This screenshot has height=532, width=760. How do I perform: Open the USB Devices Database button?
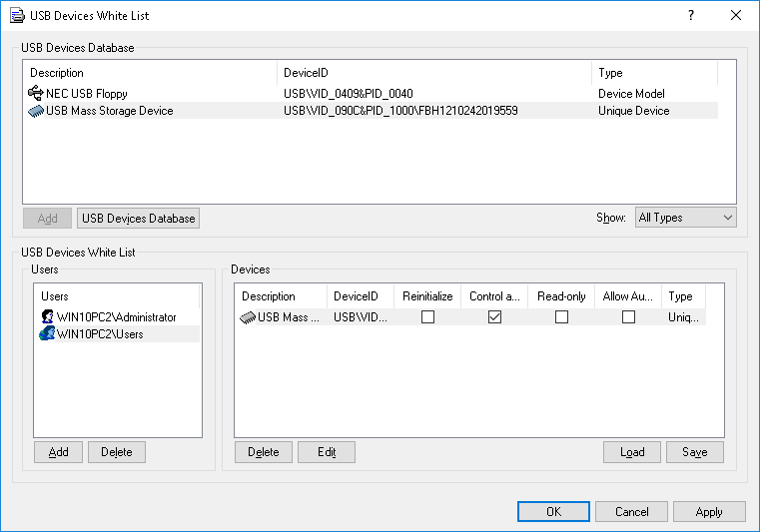(x=138, y=218)
